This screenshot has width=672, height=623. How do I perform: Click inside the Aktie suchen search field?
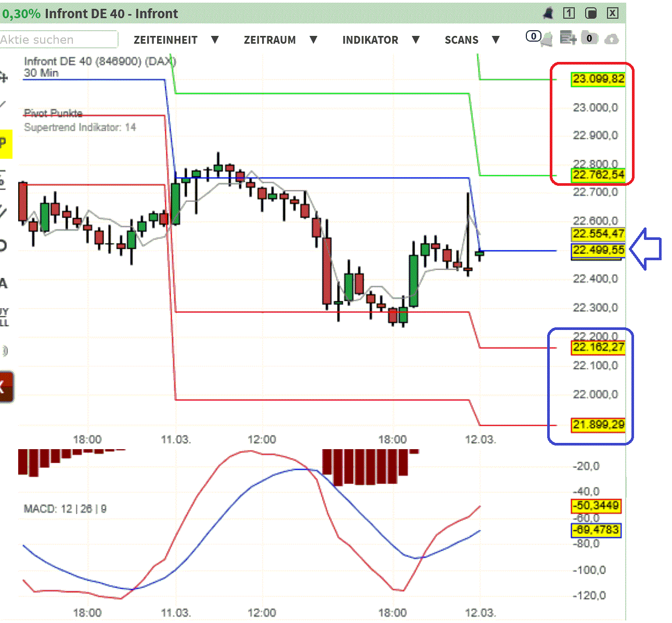click(57, 40)
